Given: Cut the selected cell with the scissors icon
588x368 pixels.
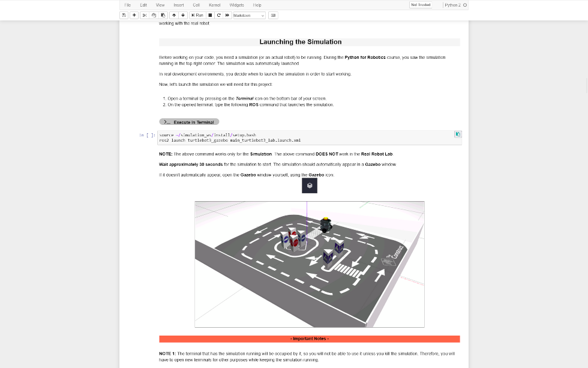Looking at the screenshot, I should 145,15.
